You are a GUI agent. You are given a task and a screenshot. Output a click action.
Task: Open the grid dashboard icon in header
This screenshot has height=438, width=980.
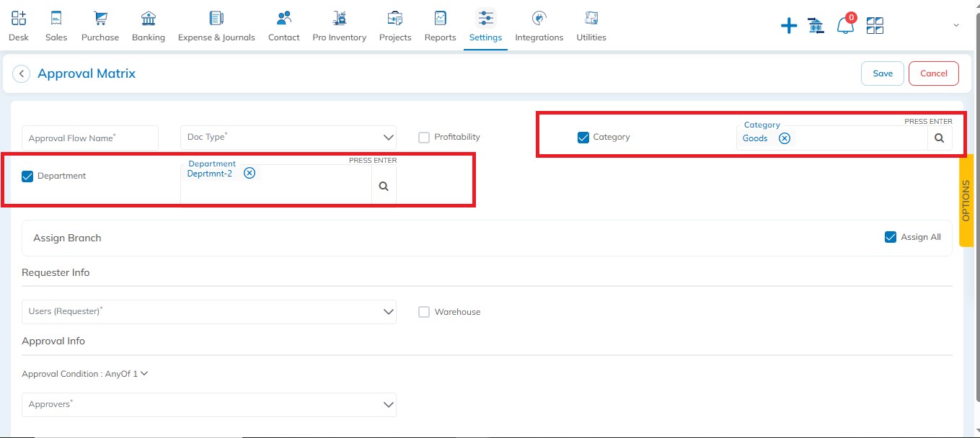[x=875, y=27]
